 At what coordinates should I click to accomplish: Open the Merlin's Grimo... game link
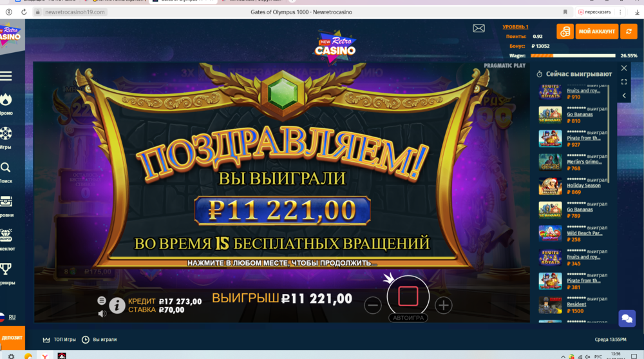(x=584, y=162)
